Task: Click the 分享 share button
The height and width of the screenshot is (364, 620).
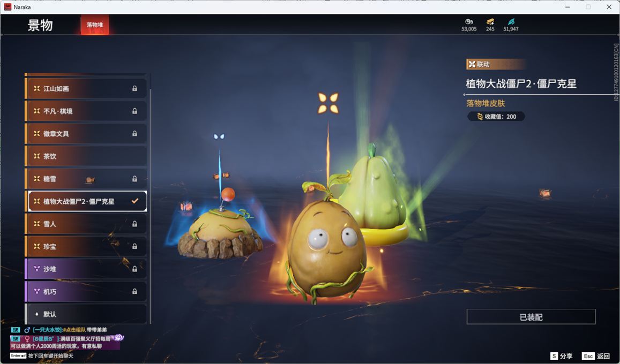Action: pyautogui.click(x=561, y=356)
